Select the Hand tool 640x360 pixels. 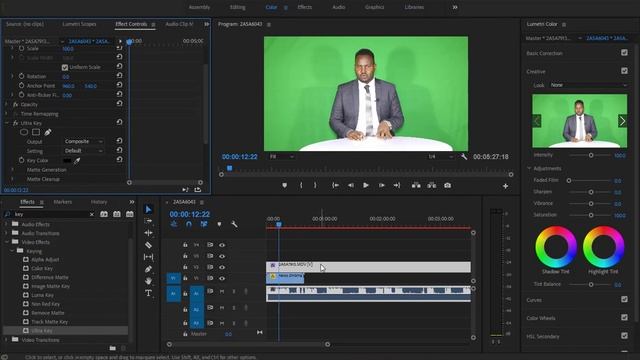(x=149, y=281)
